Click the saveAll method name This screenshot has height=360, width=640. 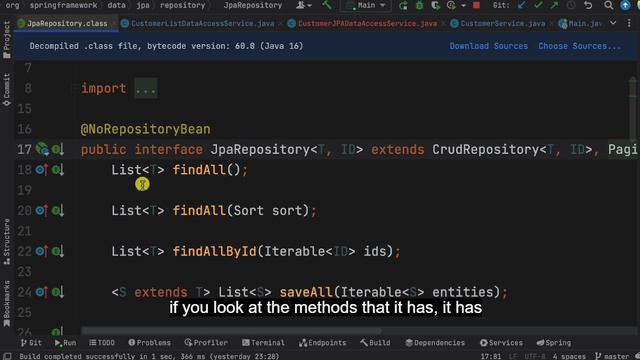[x=307, y=292]
